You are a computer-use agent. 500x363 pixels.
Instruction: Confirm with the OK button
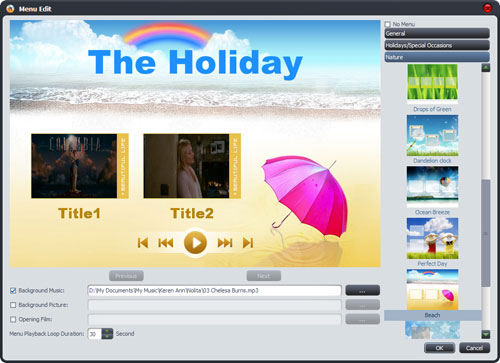439,348
